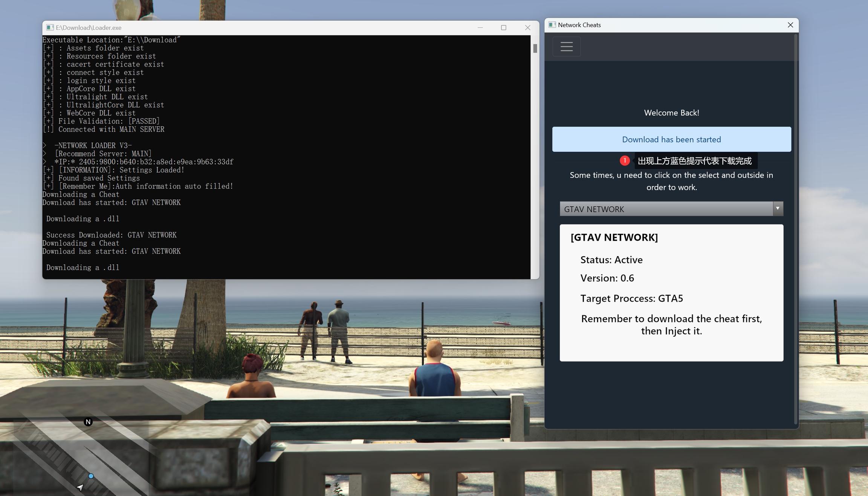Close the Loader.exe console window
Viewport: 868px width, 496px height.
527,27
